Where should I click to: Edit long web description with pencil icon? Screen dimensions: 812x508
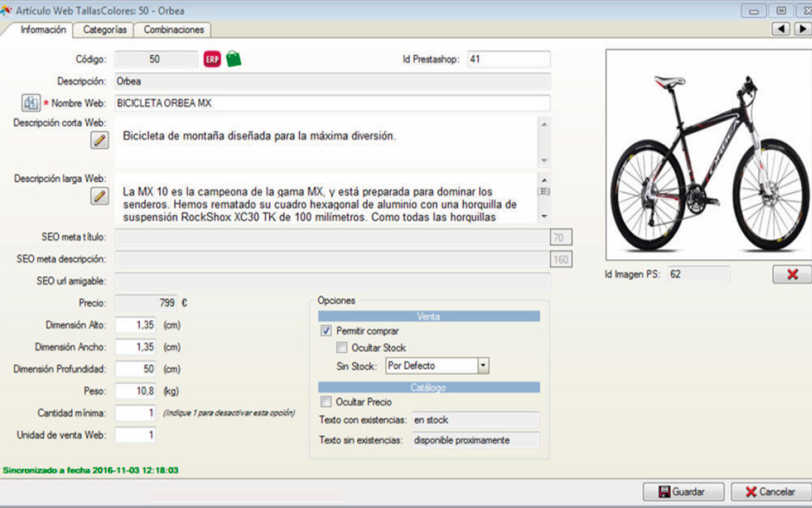point(100,196)
